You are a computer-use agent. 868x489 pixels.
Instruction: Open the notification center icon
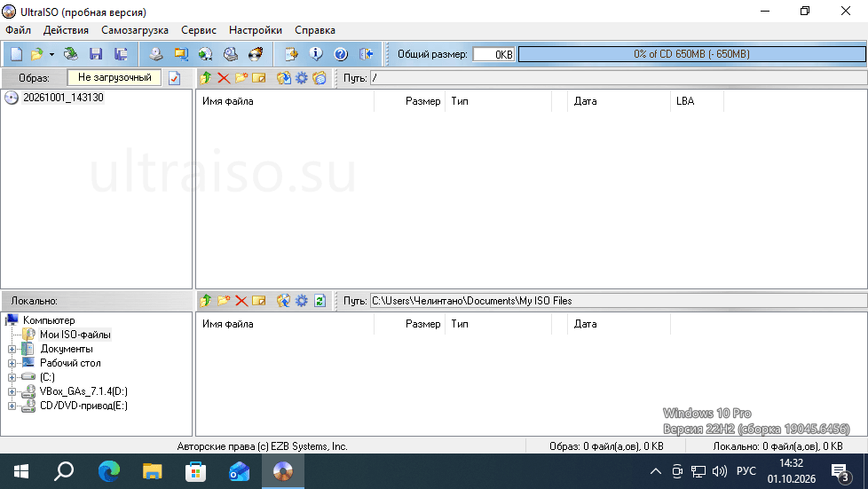840,472
